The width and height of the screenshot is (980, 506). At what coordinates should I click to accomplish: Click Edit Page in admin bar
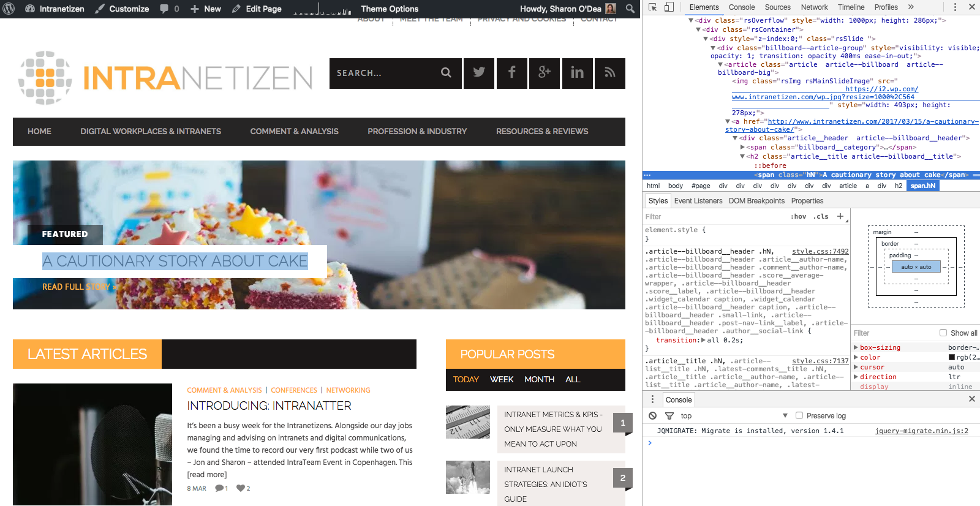[x=257, y=9]
